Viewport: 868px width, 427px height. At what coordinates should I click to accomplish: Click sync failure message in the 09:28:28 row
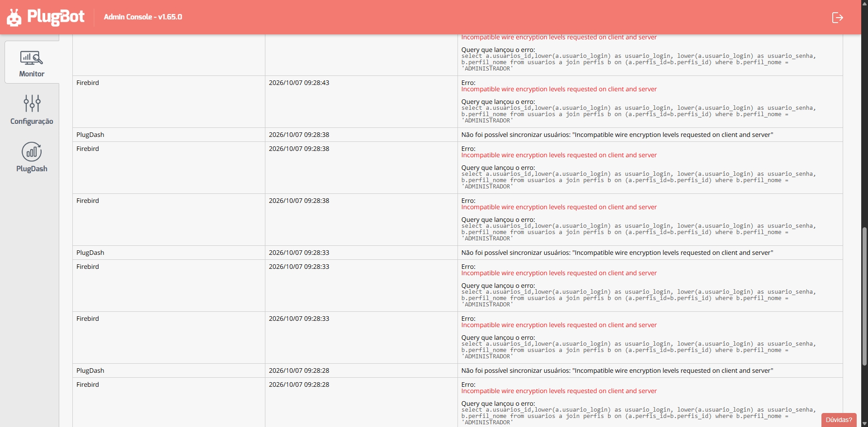coord(617,371)
